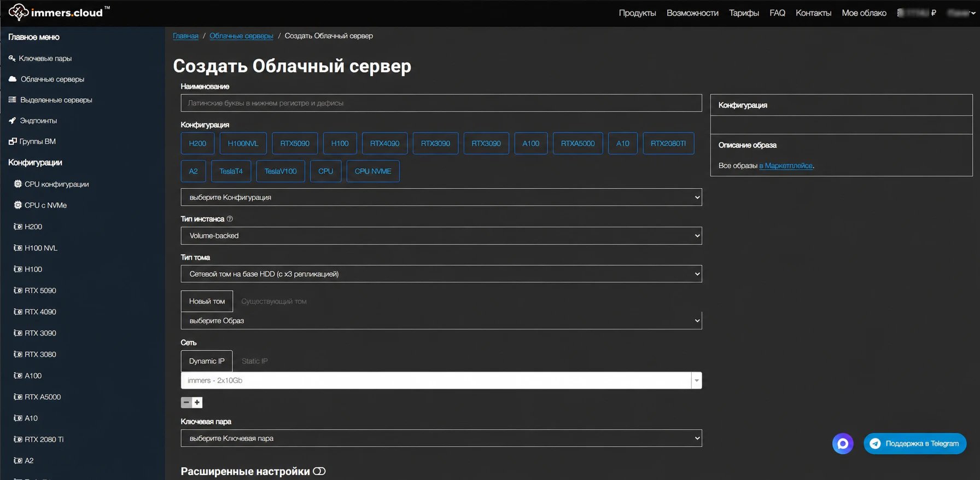Click the minus button under the network field
This screenshot has width=980, height=480.
coord(186,402)
